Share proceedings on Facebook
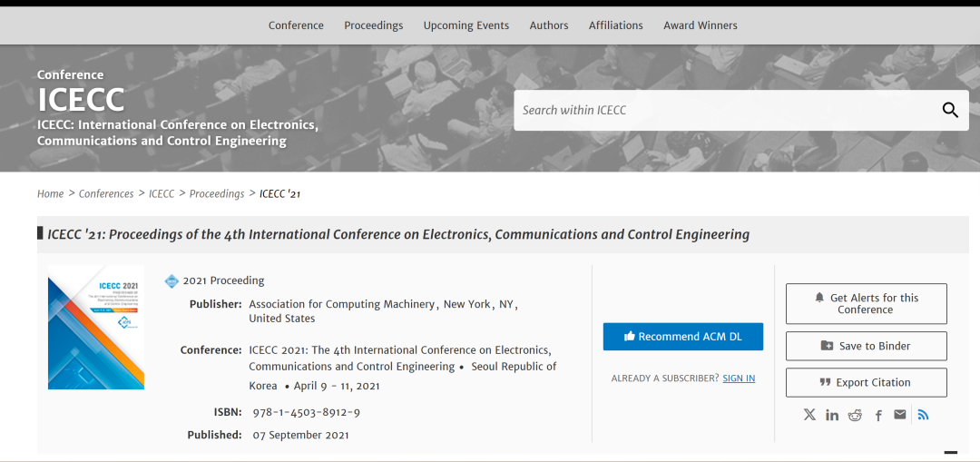Screen dimensions: 980x462 point(878,415)
